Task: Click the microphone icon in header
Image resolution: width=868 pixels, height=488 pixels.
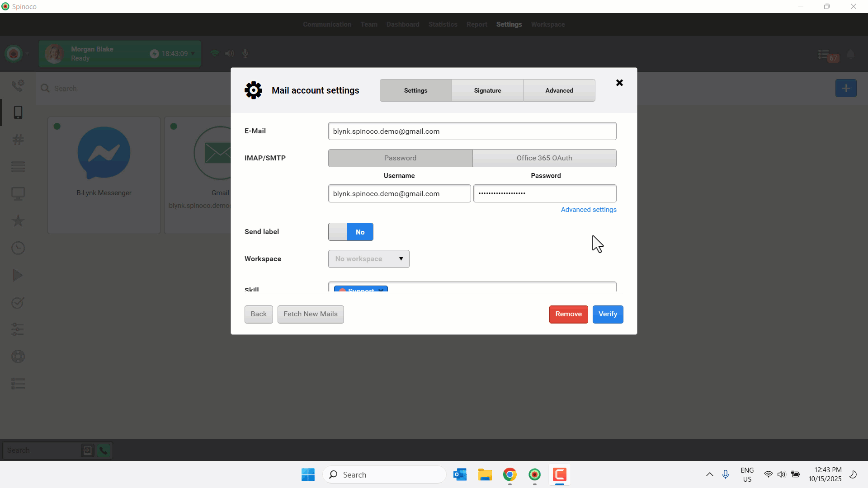Action: (x=245, y=54)
